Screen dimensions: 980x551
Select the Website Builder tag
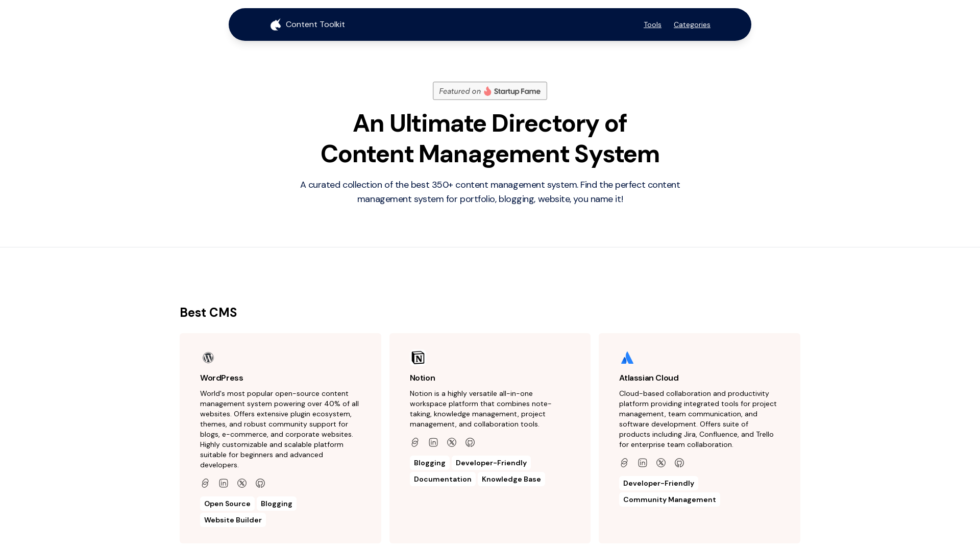click(x=233, y=520)
